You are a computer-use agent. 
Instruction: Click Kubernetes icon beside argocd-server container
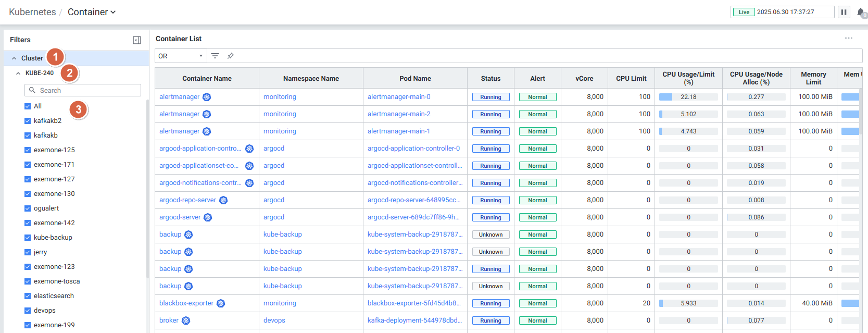coord(208,217)
